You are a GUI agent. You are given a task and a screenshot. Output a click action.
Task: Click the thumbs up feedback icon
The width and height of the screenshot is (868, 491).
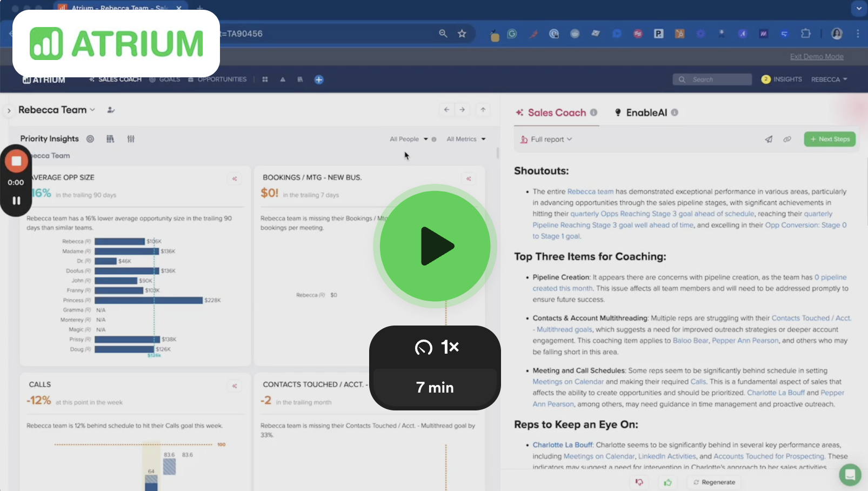pyautogui.click(x=668, y=482)
